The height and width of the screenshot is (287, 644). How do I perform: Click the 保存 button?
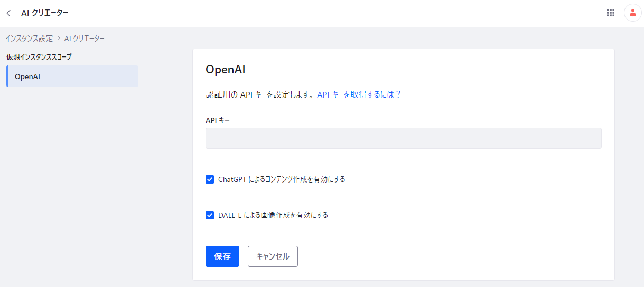(222, 256)
